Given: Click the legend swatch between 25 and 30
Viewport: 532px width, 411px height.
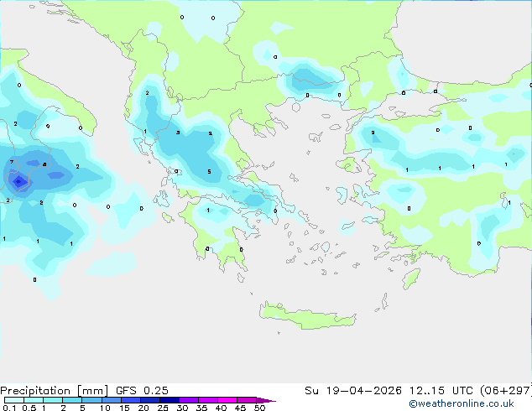Looking at the screenshot, I should pos(169,400).
